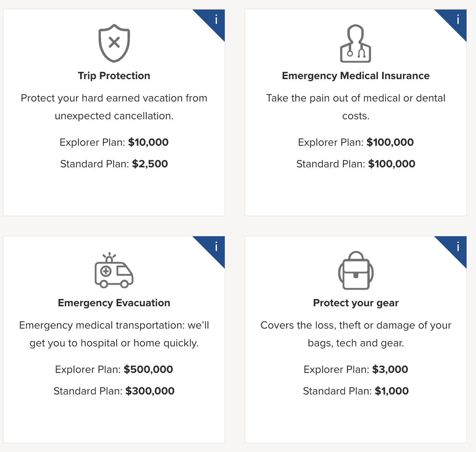Click the Emergency Medical Insurance heading
The image size is (476, 452).
pyautogui.click(x=356, y=75)
